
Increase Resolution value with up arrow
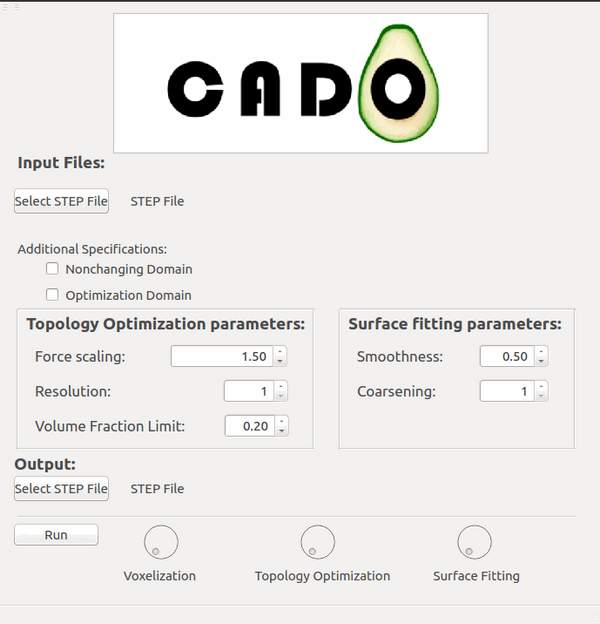(280, 386)
